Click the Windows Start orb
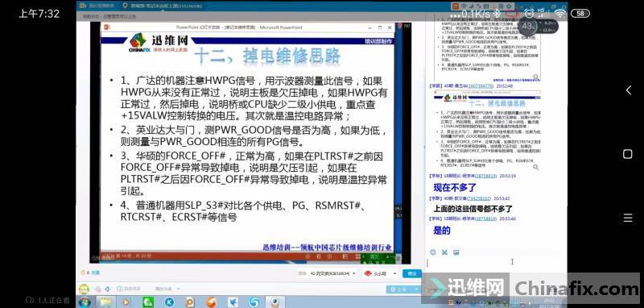644x308 pixels. [85, 302]
